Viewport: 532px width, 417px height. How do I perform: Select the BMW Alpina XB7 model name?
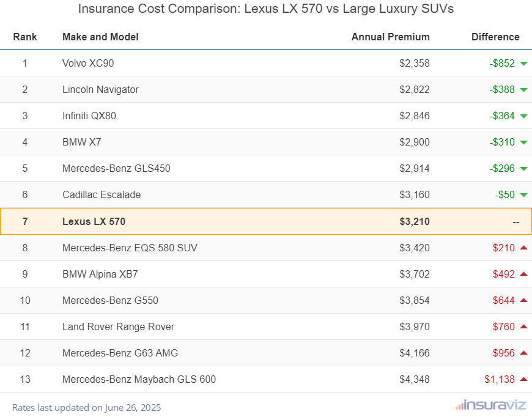[100, 274]
